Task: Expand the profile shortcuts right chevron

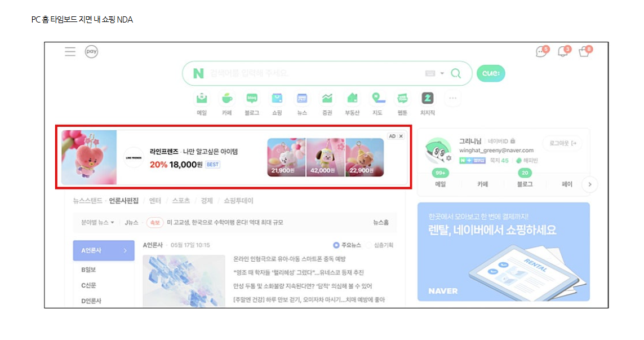Action: (590, 184)
